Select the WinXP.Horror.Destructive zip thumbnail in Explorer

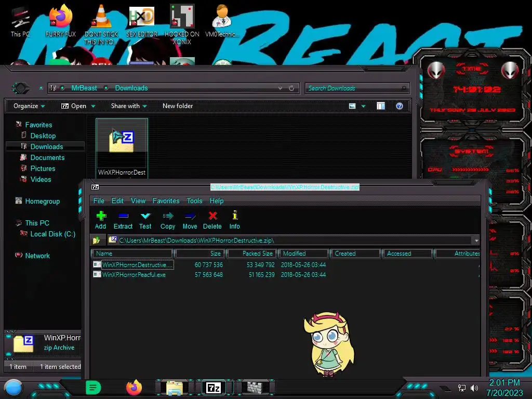click(x=122, y=148)
